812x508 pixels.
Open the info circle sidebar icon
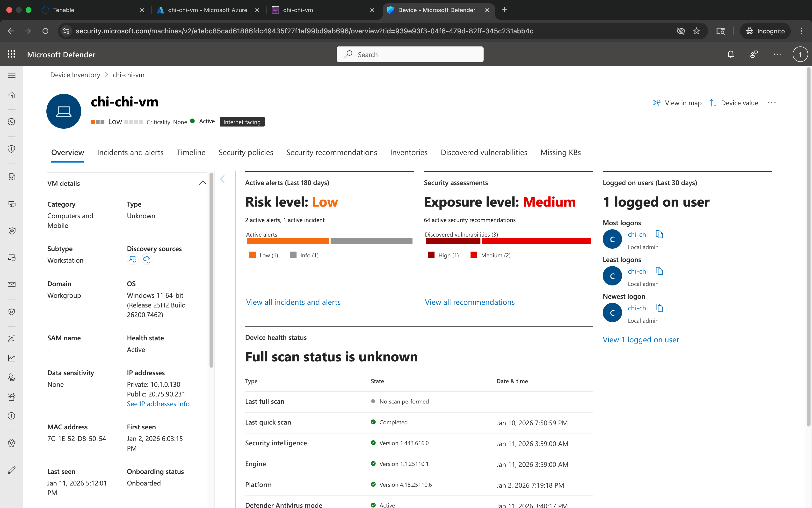[x=11, y=416]
